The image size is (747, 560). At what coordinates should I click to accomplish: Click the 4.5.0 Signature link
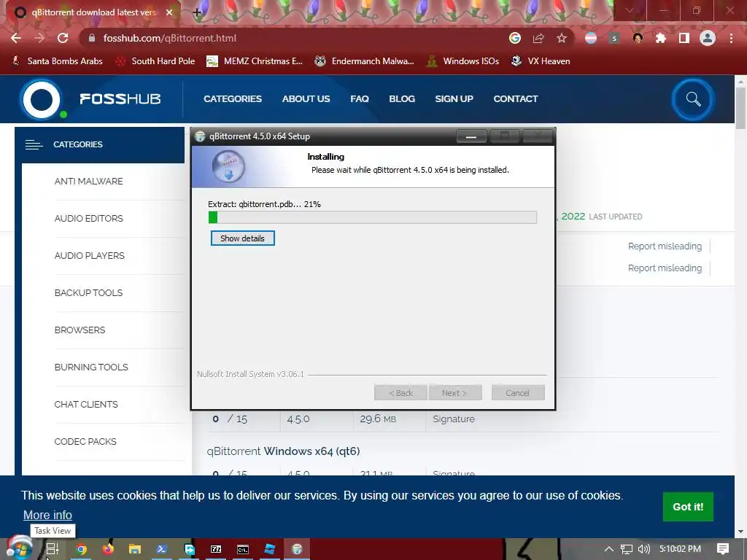click(x=454, y=419)
